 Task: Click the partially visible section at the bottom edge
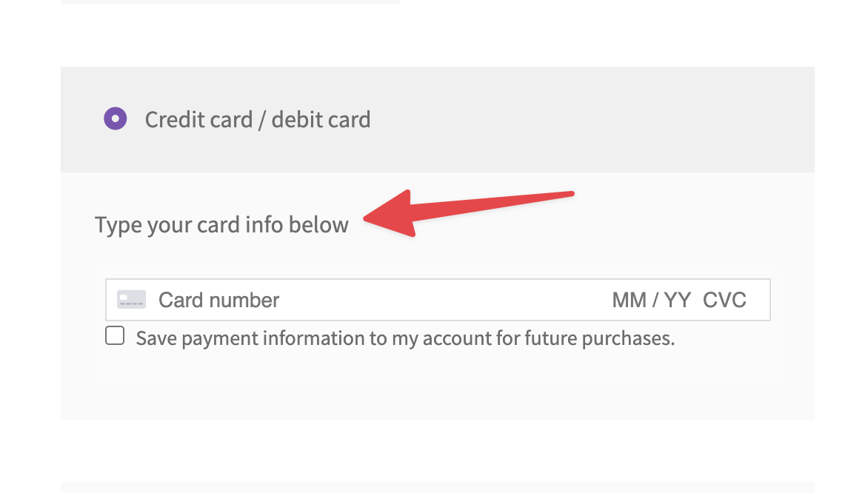click(x=437, y=487)
